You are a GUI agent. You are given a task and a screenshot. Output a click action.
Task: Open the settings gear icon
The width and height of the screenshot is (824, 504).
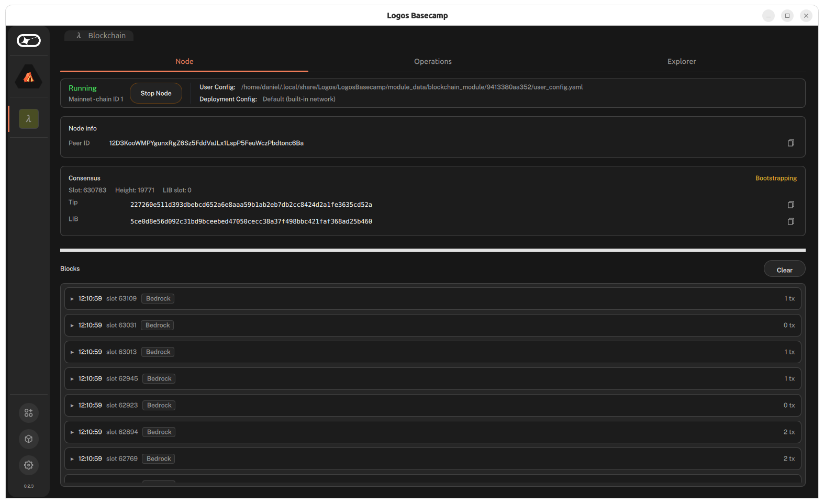click(x=29, y=465)
